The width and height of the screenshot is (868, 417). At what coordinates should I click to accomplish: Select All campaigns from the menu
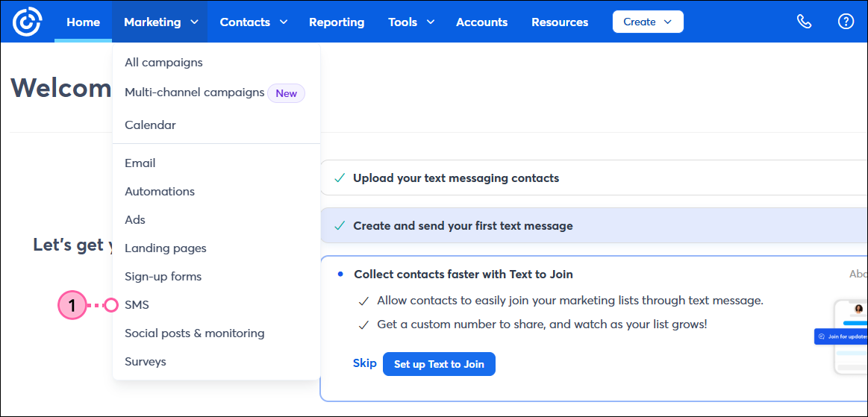[x=164, y=63]
